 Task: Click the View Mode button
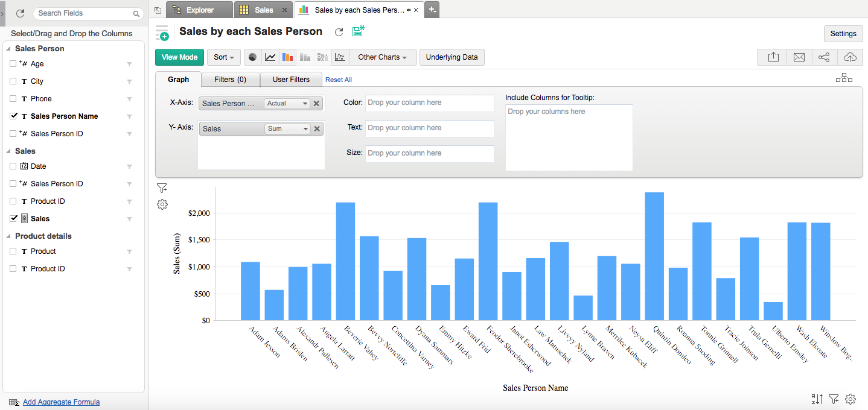point(179,57)
